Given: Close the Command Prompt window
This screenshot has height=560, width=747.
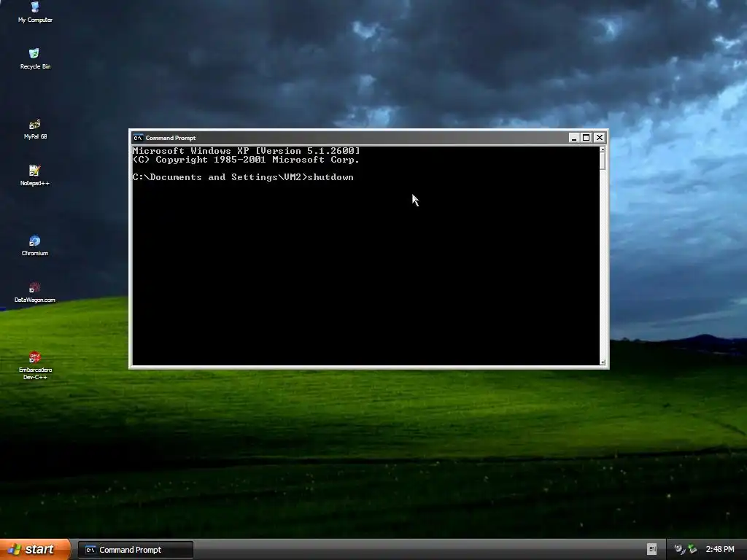Looking at the screenshot, I should point(600,138).
